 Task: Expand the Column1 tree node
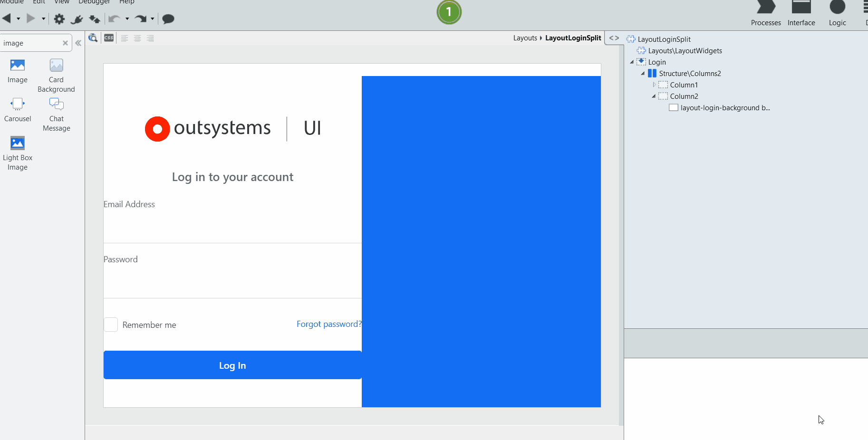(x=654, y=85)
